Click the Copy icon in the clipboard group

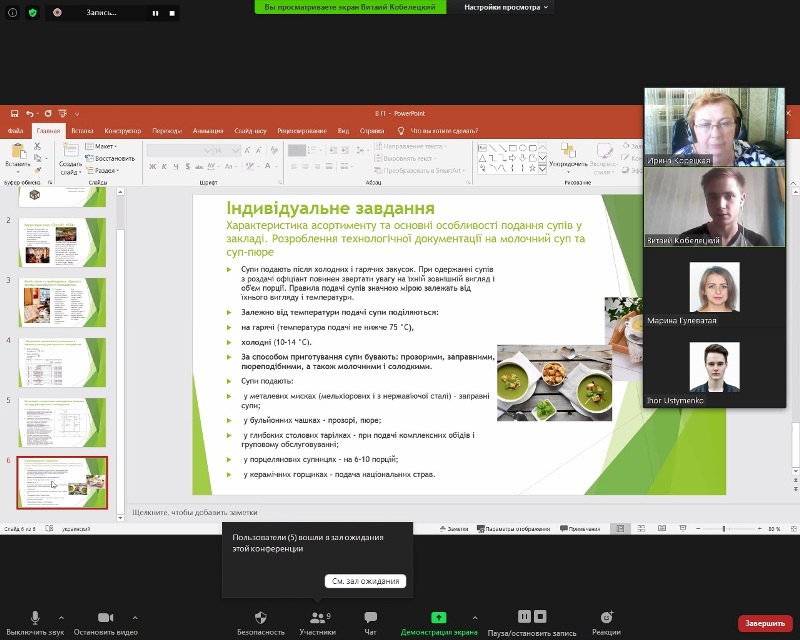[x=37, y=158]
